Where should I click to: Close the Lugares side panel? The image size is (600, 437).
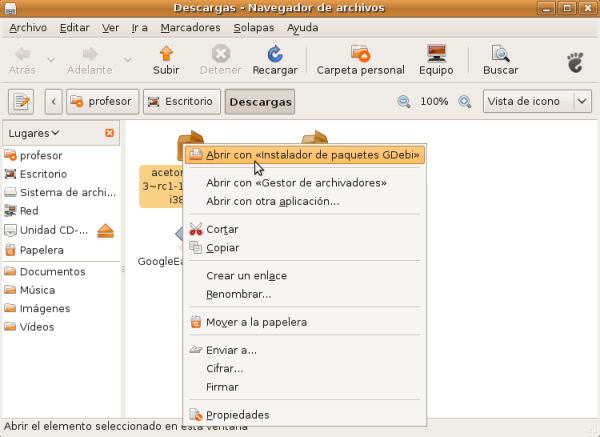(x=109, y=133)
